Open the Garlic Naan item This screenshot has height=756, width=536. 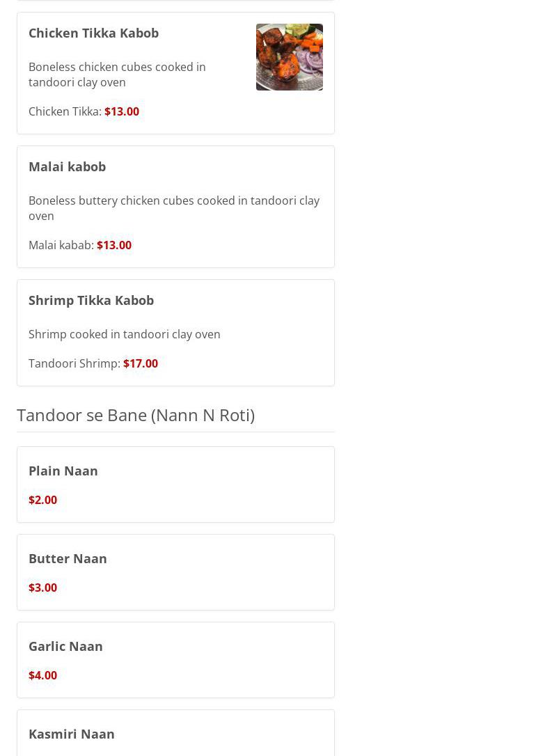click(x=65, y=646)
